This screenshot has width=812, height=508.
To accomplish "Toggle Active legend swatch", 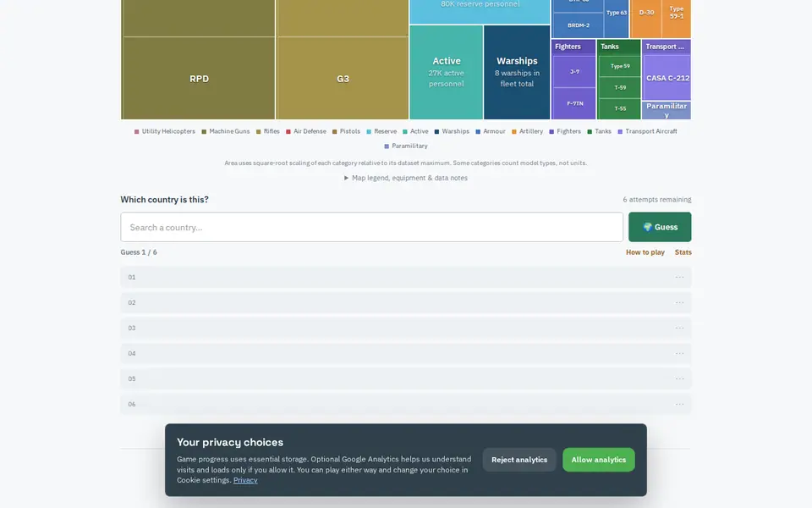I will [405, 132].
